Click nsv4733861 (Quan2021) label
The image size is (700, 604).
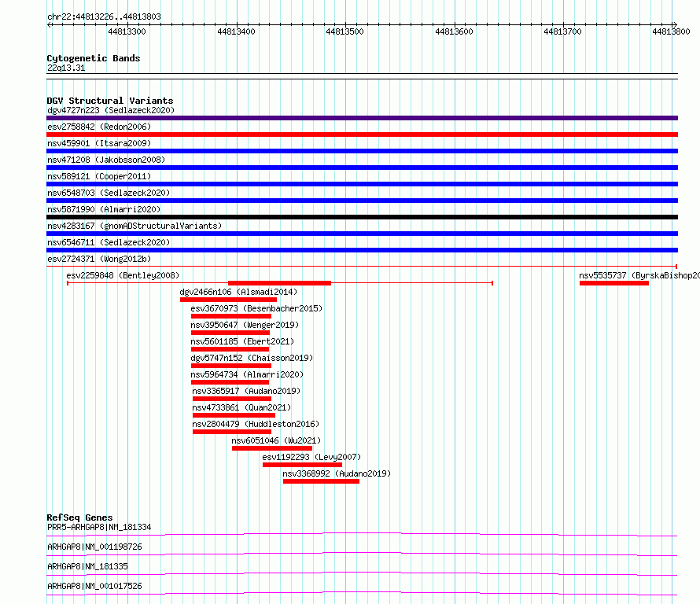241,407
